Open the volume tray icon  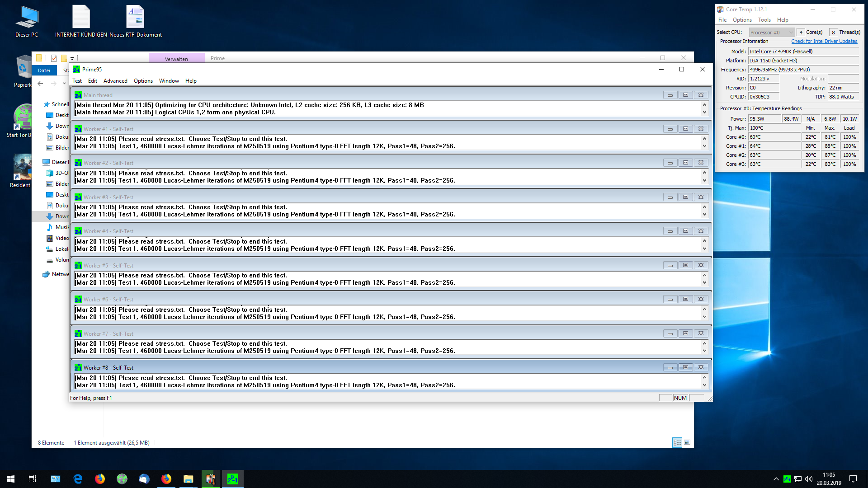[x=809, y=479]
